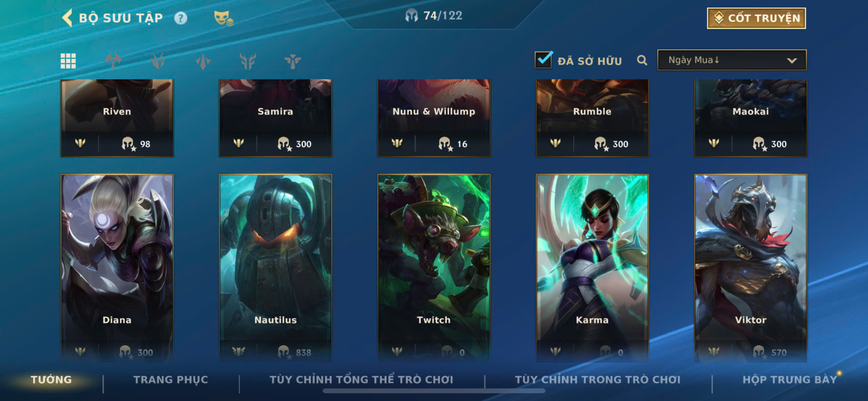868x401 pixels.
Task: Expand the Ngày Mua sort dropdown
Action: pyautogui.click(x=731, y=60)
